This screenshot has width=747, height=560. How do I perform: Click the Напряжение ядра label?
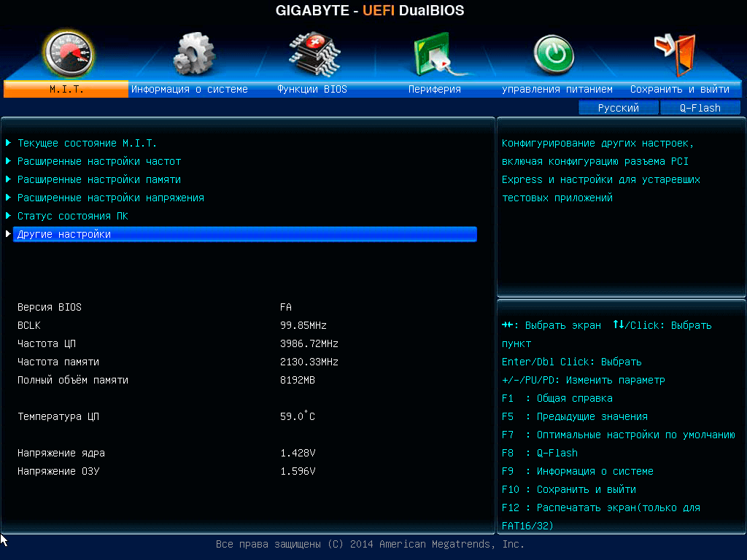61,453
